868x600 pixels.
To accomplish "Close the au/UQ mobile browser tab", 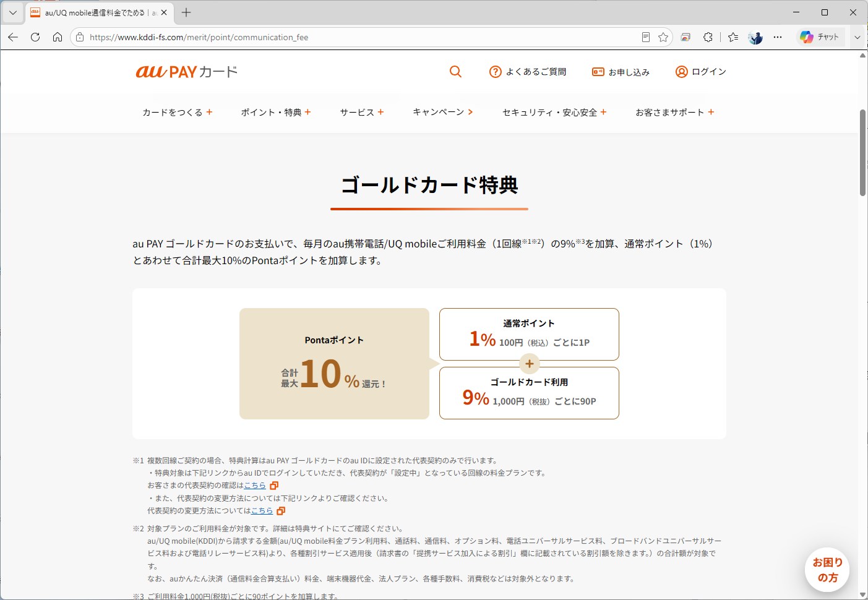I will tap(164, 12).
